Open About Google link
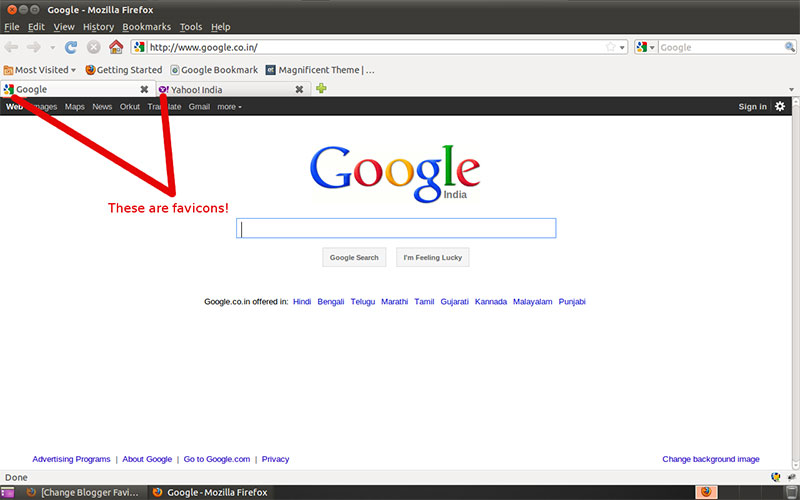 click(147, 459)
